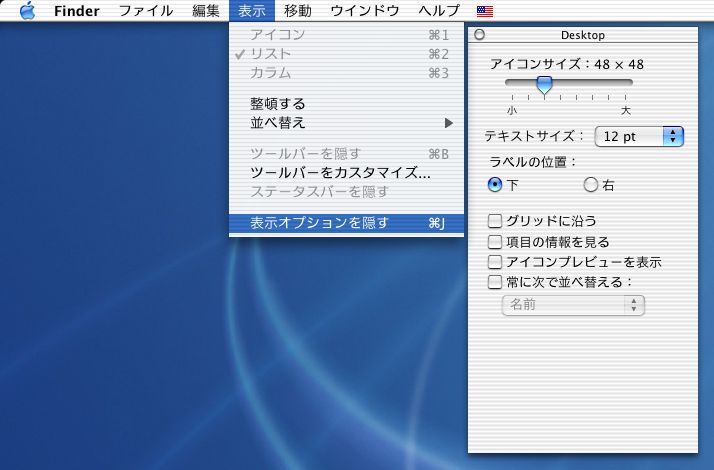Enable アイコンプレビューを表示 checkbox
Viewport: 714px width, 470px height.
coord(495,262)
